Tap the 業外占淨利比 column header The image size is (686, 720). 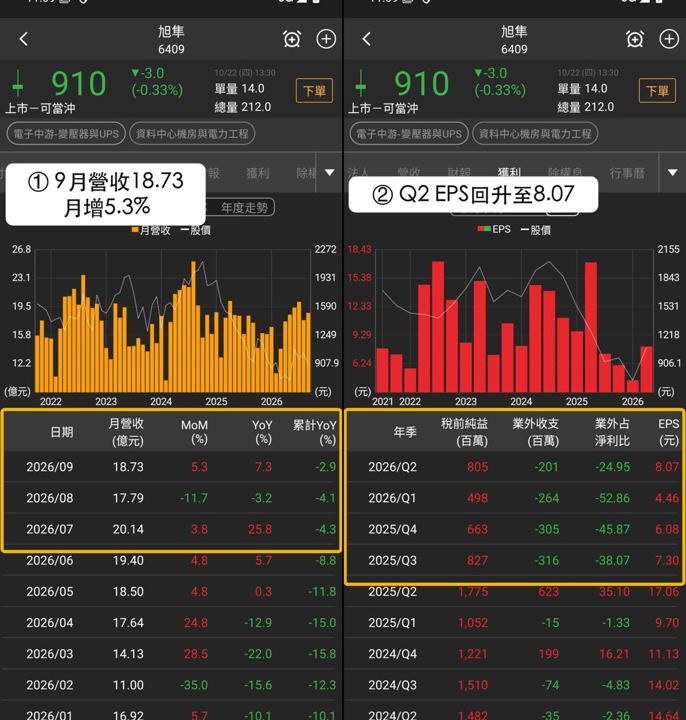tap(613, 432)
